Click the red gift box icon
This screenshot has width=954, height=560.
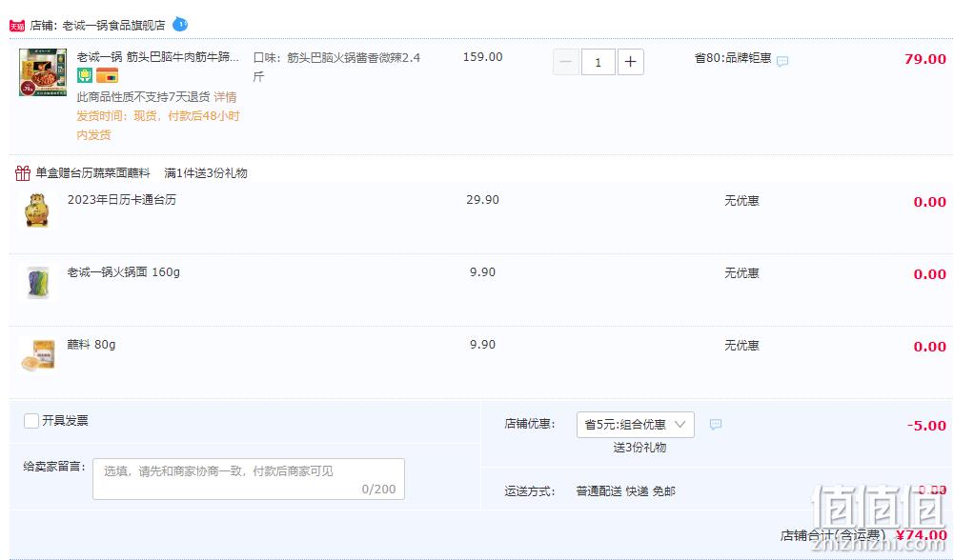point(23,173)
